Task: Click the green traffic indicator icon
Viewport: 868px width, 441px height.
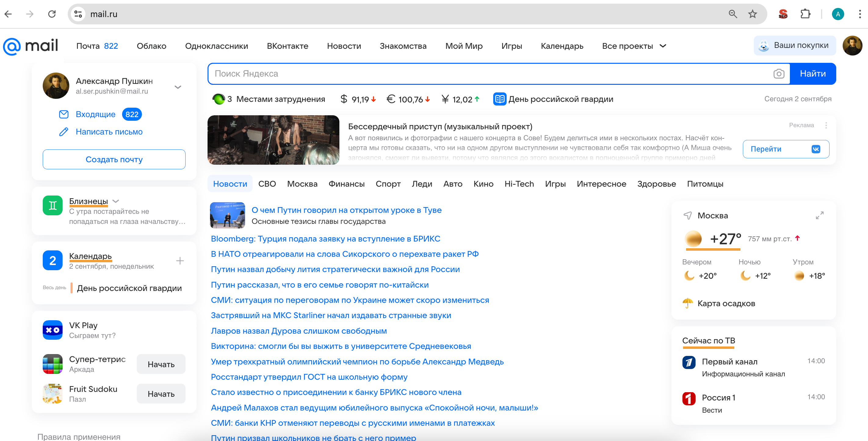Action: [x=219, y=99]
